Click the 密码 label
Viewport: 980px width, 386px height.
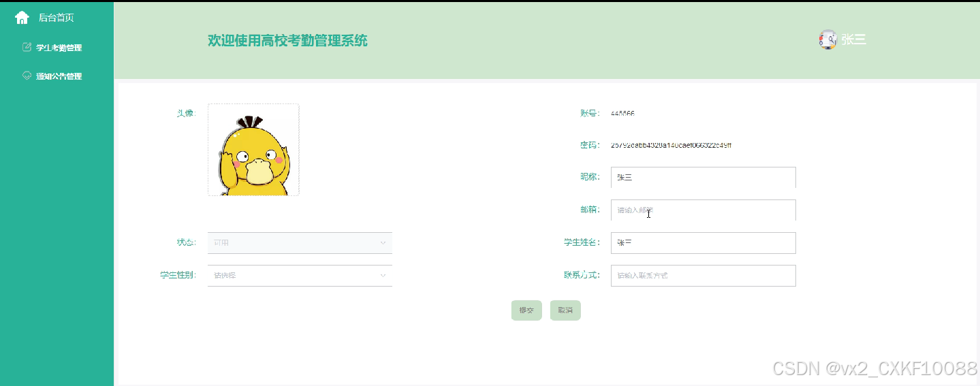590,145
